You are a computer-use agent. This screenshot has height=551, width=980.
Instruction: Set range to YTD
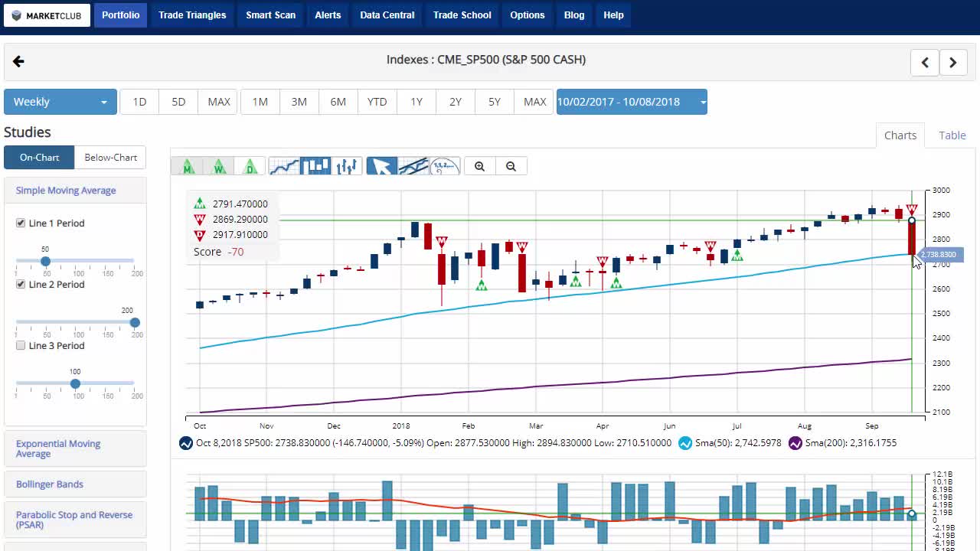pos(377,102)
